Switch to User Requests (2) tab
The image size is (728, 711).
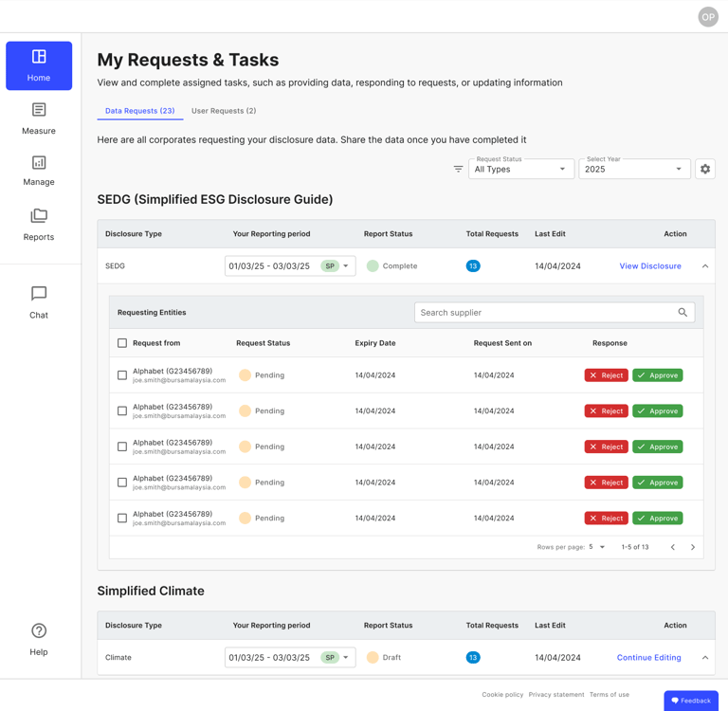click(224, 111)
